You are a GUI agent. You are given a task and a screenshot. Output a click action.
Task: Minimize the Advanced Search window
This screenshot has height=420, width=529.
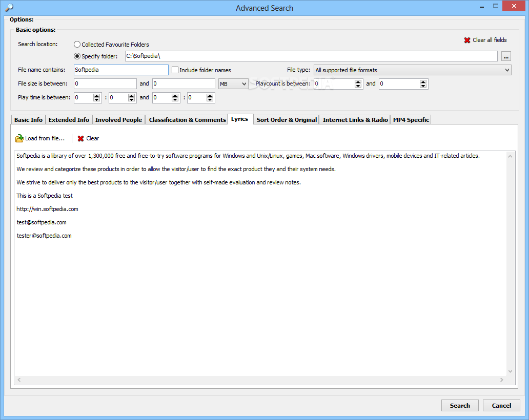pyautogui.click(x=482, y=7)
